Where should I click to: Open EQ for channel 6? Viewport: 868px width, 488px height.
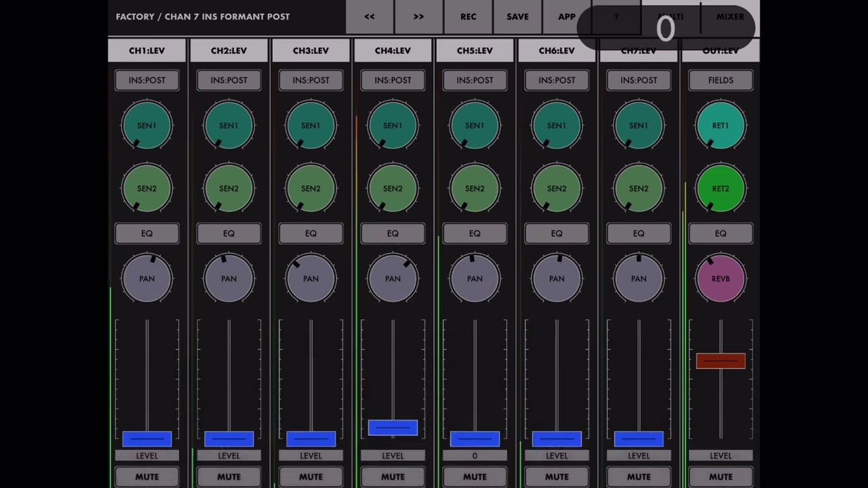pyautogui.click(x=557, y=233)
